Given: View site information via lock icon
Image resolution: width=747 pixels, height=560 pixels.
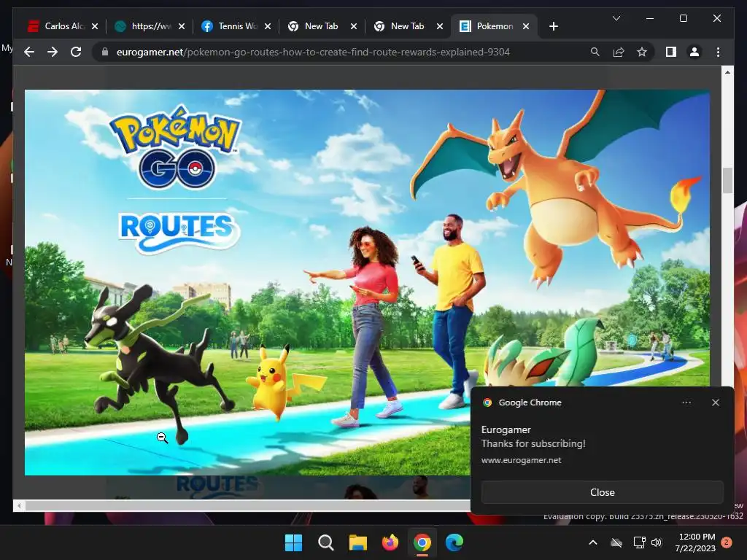Looking at the screenshot, I should pyautogui.click(x=105, y=52).
